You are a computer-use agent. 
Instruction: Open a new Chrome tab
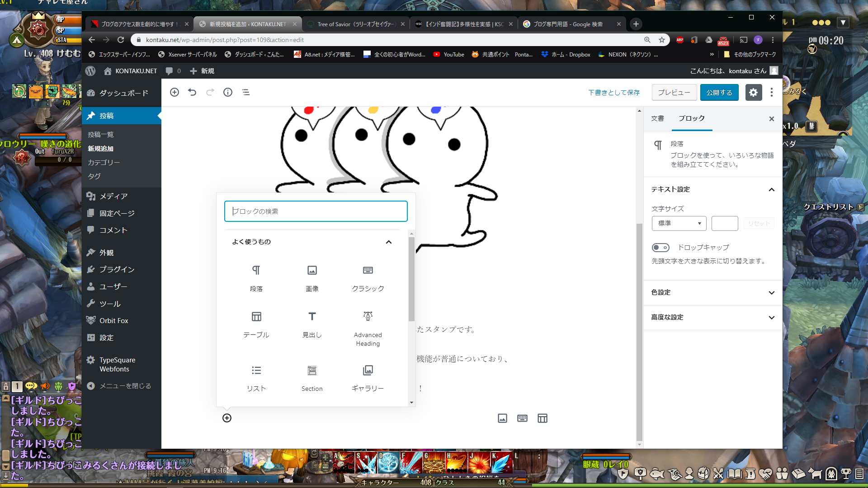pyautogui.click(x=636, y=24)
